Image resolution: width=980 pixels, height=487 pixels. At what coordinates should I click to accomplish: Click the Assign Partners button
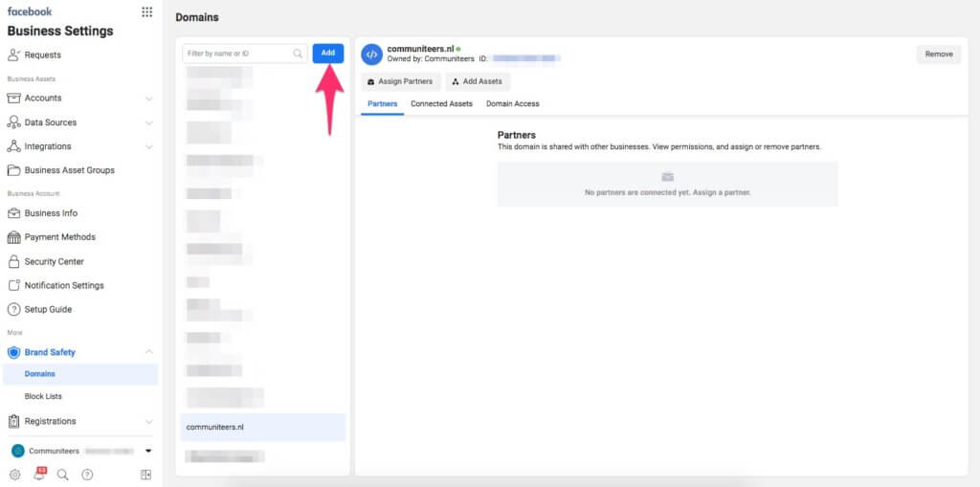[x=401, y=81]
